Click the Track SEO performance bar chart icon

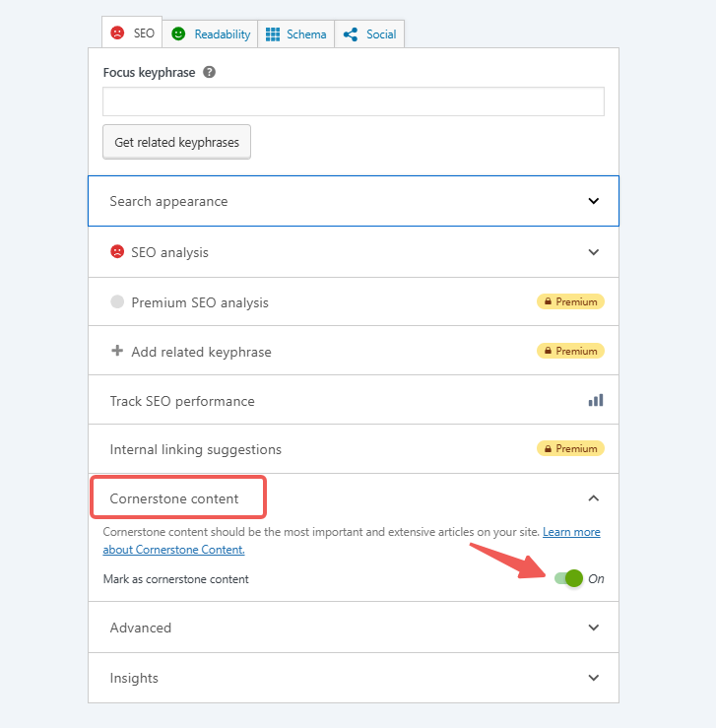[x=596, y=400]
